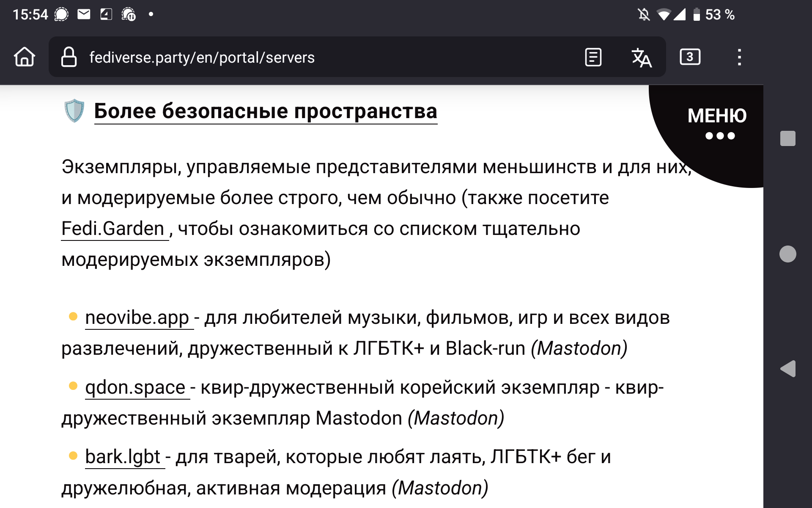Viewport: 812px width, 508px height.
Task: Open the tabs counter showing 3
Action: (x=690, y=57)
